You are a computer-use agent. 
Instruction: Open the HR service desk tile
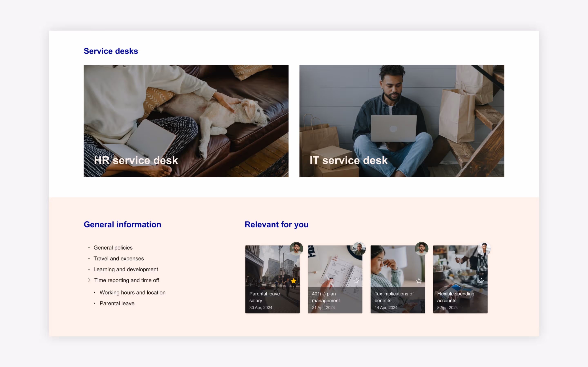186,121
